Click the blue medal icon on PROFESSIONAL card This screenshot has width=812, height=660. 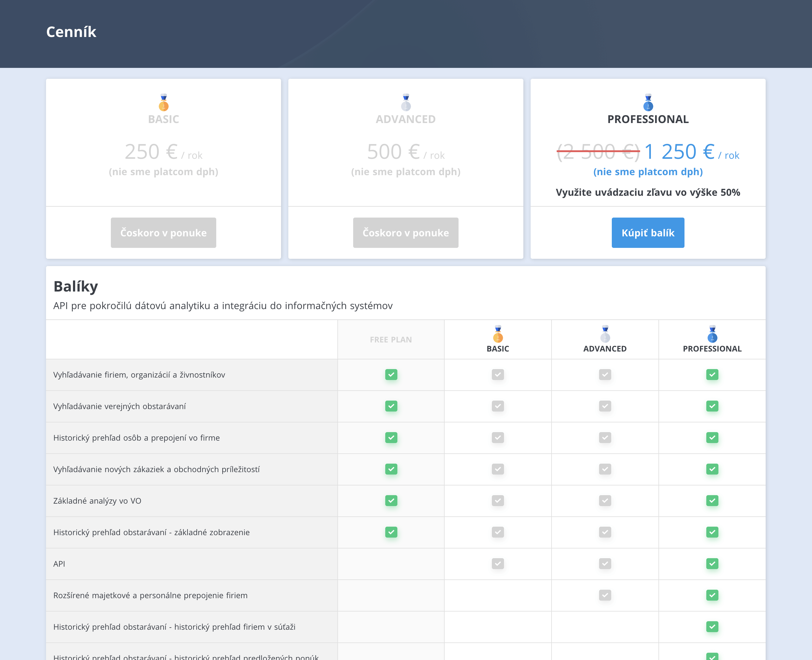[x=648, y=103]
